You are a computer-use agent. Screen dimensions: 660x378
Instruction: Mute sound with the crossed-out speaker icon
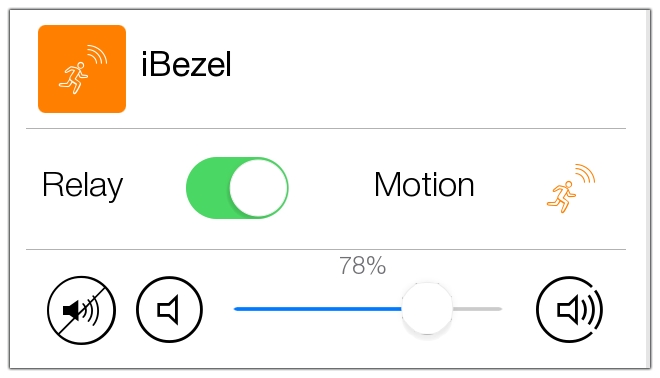[x=81, y=310]
